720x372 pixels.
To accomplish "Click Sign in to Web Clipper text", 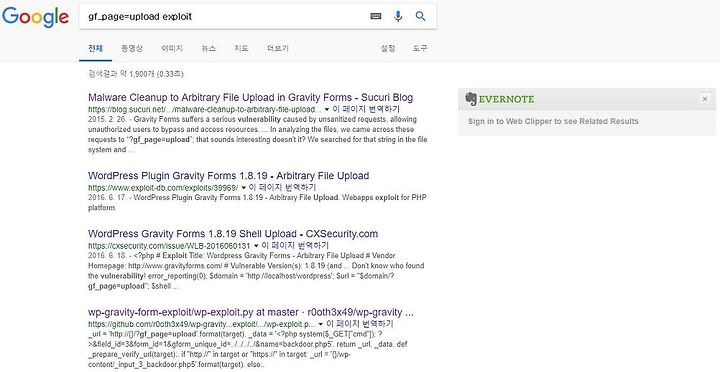I will [553, 121].
